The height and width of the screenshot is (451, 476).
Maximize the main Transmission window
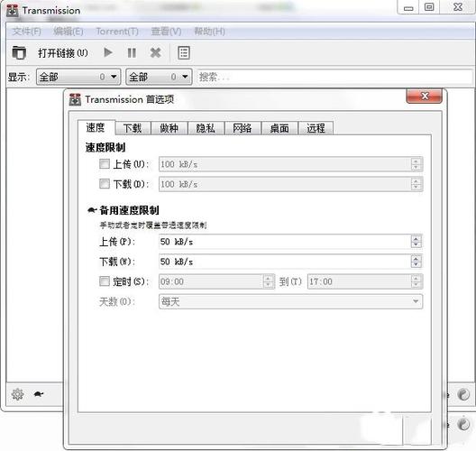point(429,7)
